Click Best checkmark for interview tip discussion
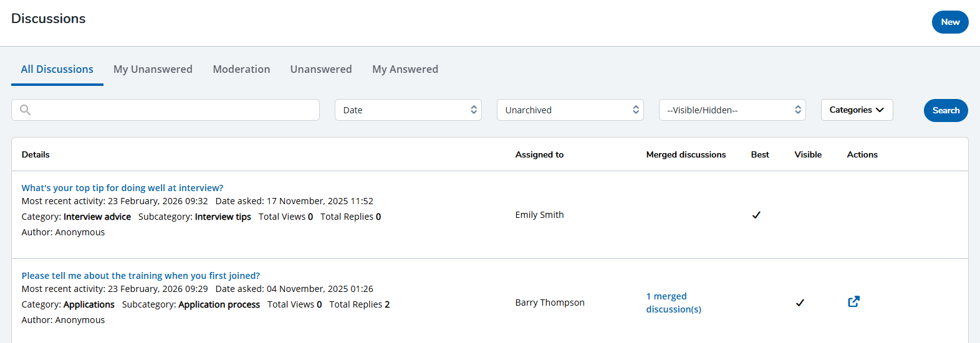Screen dimensions: 980x343 tap(756, 215)
